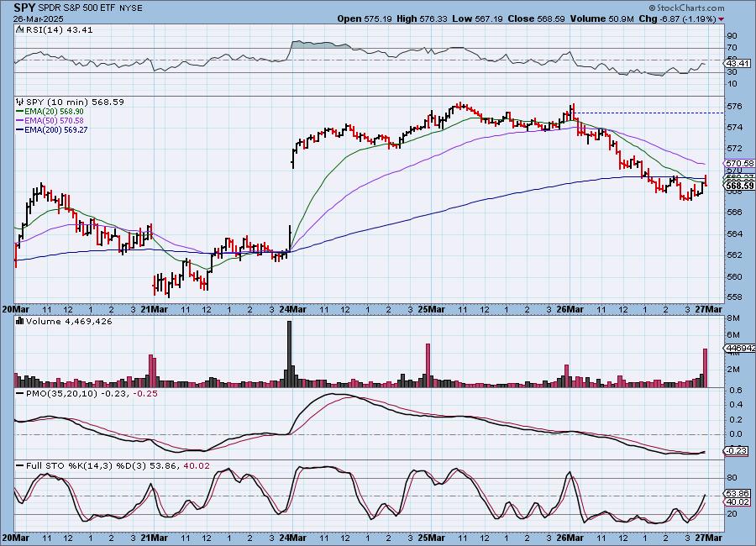Click the Open 575.19 value
The image size is (756, 546).
pos(365,18)
